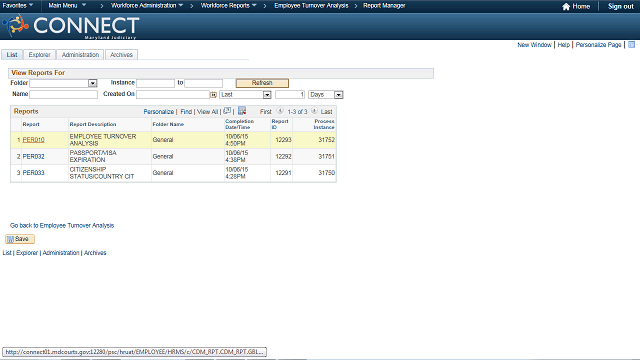Click the Instance from input field
The height and width of the screenshot is (360, 640).
[x=156, y=83]
